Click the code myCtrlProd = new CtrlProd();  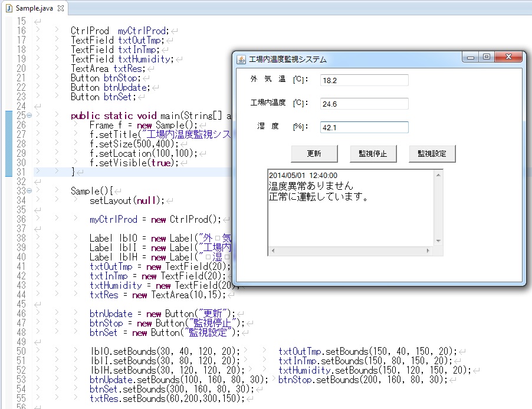pos(155,219)
